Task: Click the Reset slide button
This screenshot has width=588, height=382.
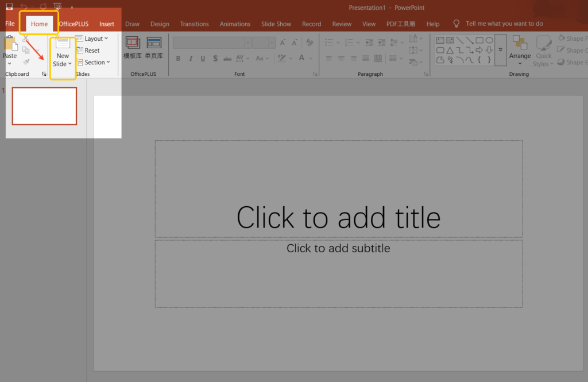Action: click(x=88, y=51)
